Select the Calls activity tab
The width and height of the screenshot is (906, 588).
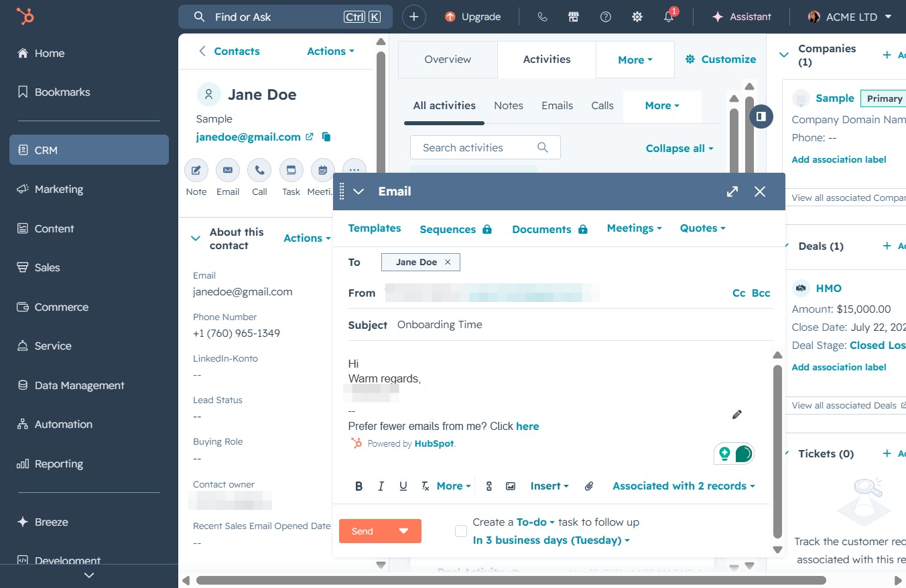pyautogui.click(x=602, y=106)
